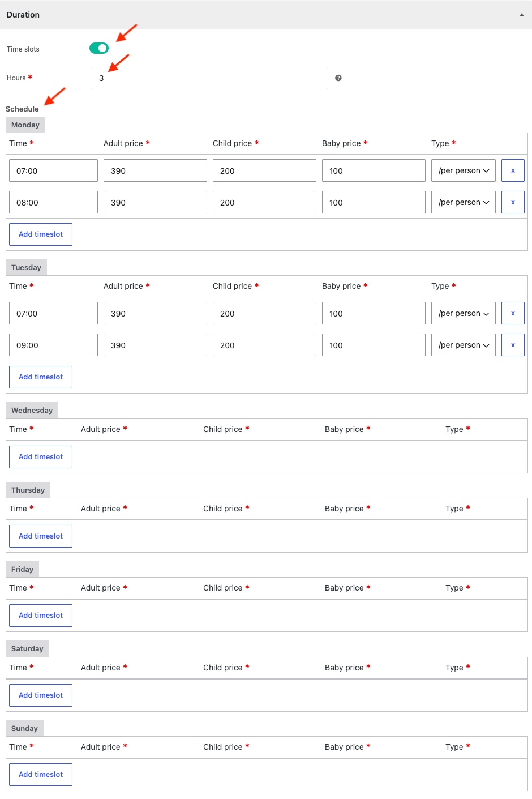Edit adult price in Tuesday 07:00 row
This screenshot has height=799, width=532.
pos(155,313)
